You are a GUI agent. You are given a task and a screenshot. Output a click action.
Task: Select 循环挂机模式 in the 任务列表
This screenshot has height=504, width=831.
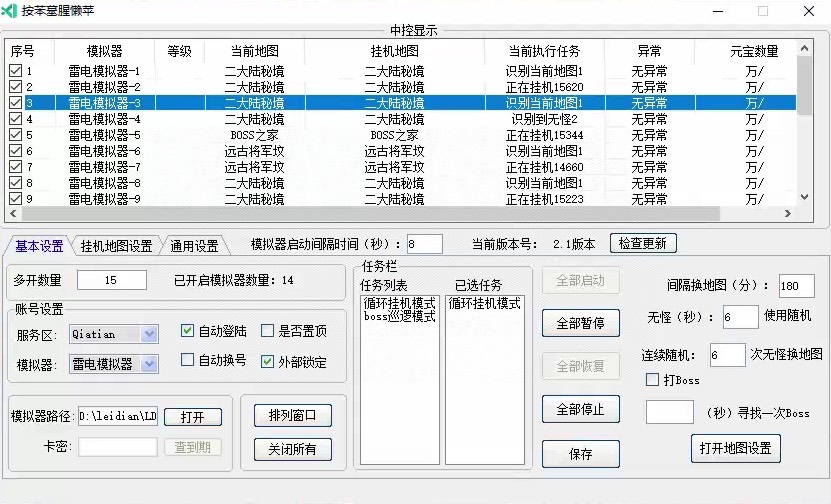pos(400,303)
